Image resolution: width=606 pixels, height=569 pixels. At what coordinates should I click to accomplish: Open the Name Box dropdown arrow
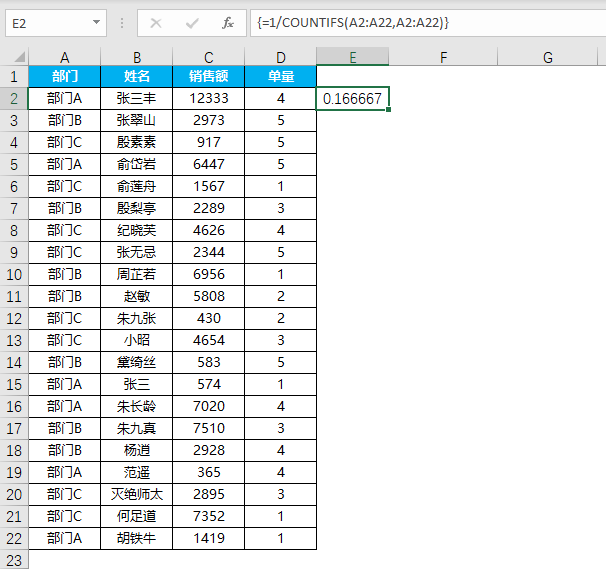tap(96, 22)
